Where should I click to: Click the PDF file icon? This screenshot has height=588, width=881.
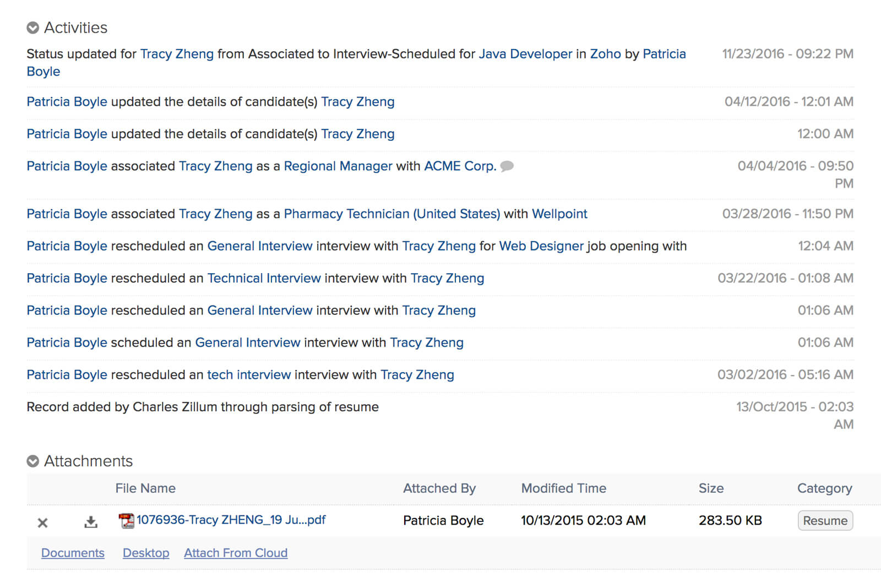click(x=127, y=520)
